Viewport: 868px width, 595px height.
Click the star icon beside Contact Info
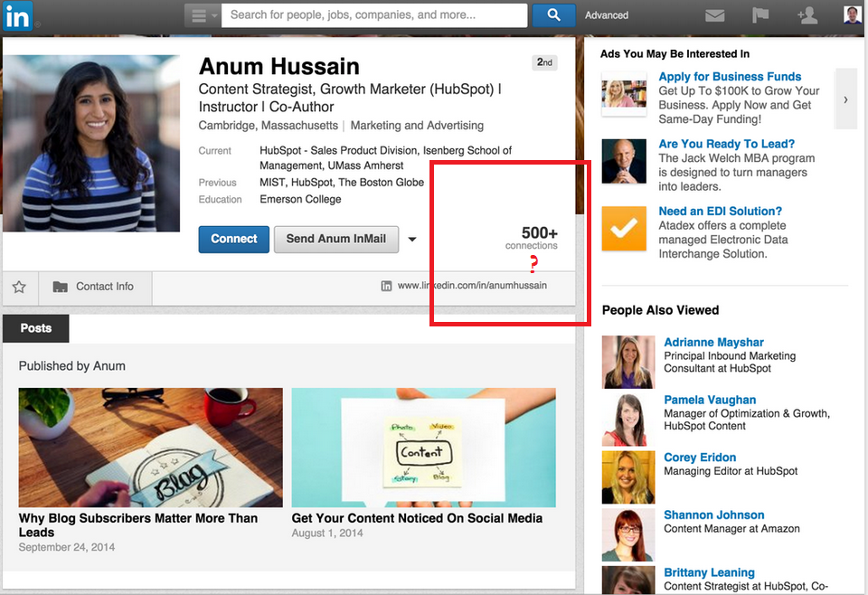[19, 287]
